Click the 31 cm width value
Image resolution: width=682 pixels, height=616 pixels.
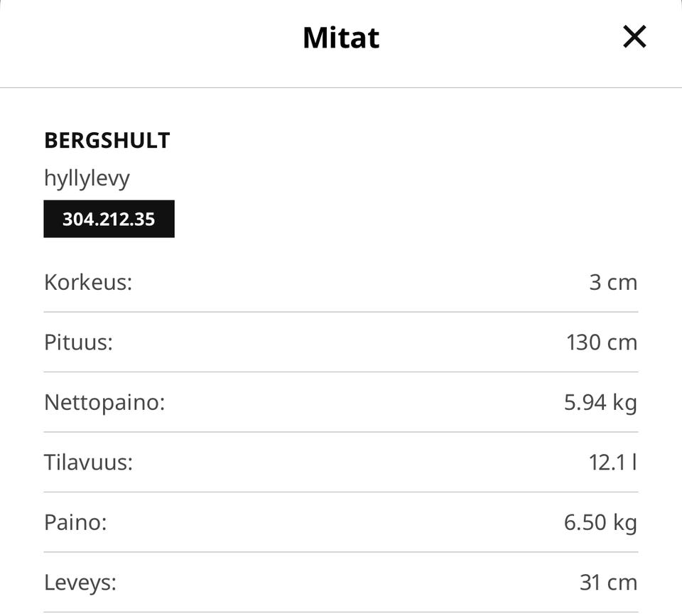608,583
